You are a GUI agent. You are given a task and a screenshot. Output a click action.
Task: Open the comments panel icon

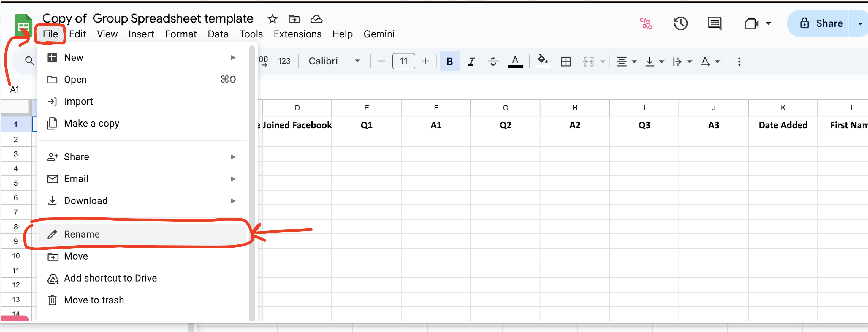[x=714, y=23]
